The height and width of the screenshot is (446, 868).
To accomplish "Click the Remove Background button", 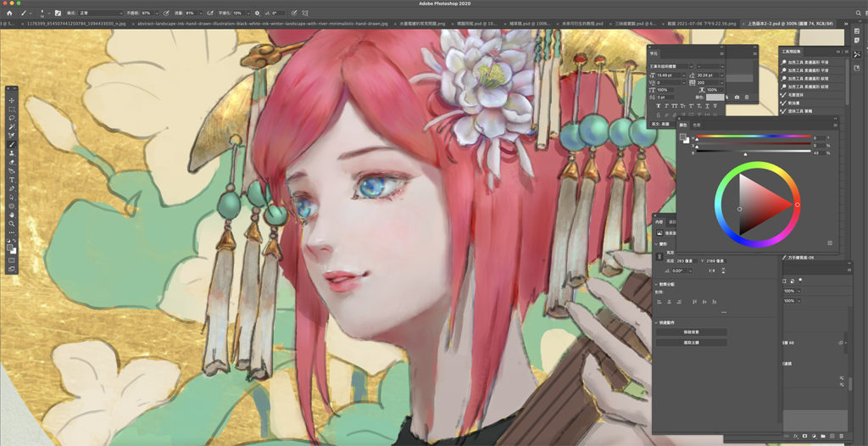I will pyautogui.click(x=692, y=332).
